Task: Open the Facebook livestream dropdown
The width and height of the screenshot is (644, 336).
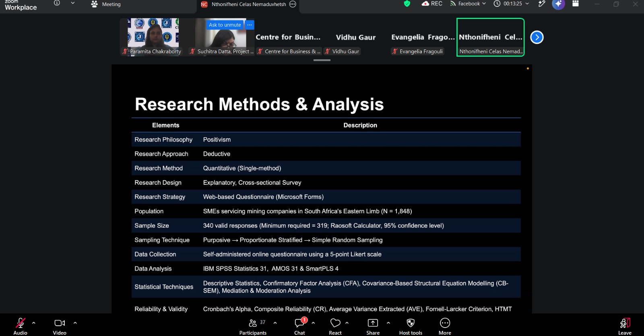Action: [468, 4]
